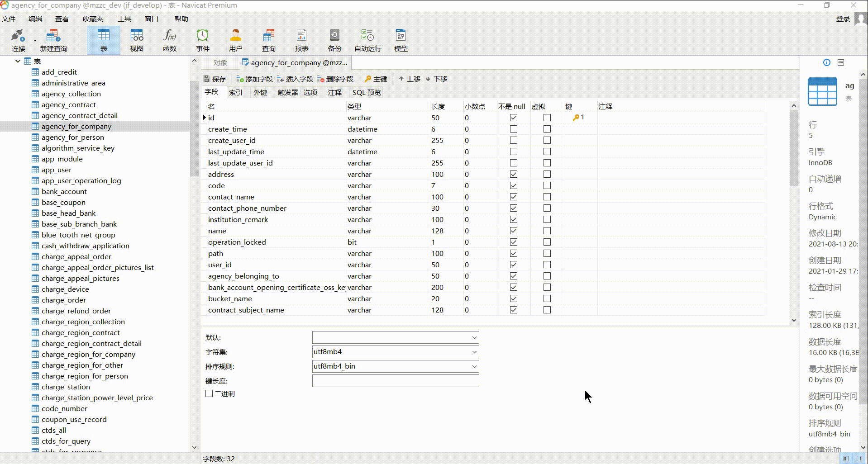868x464 pixels.
Task: Open the 排序规则 collation dropdown
Action: click(474, 366)
